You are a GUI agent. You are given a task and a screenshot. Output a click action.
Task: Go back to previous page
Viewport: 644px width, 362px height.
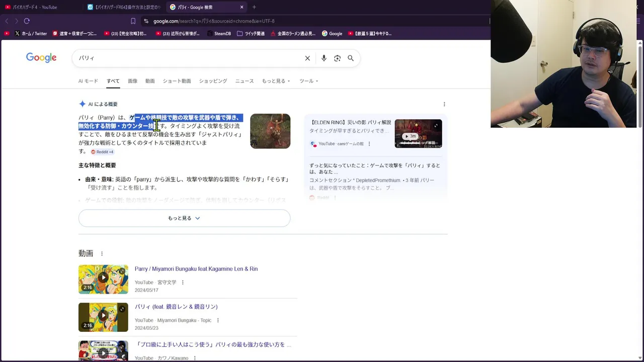(7, 21)
